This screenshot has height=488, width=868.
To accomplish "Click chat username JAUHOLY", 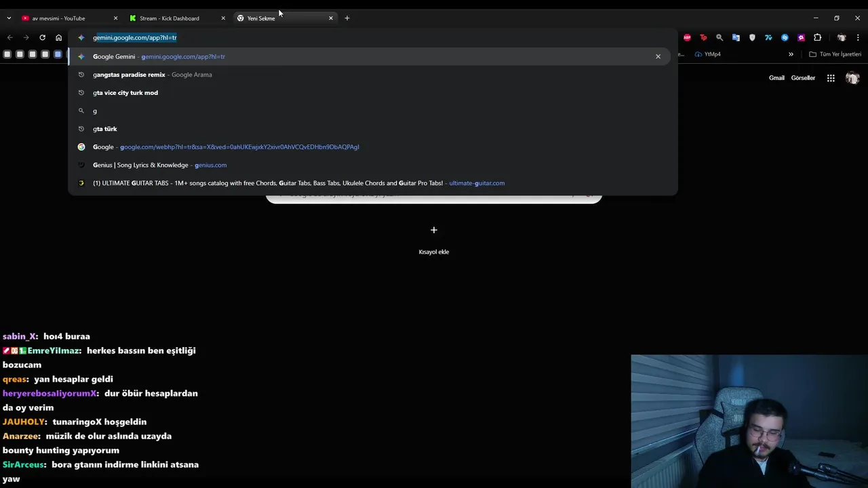I will (x=24, y=422).
